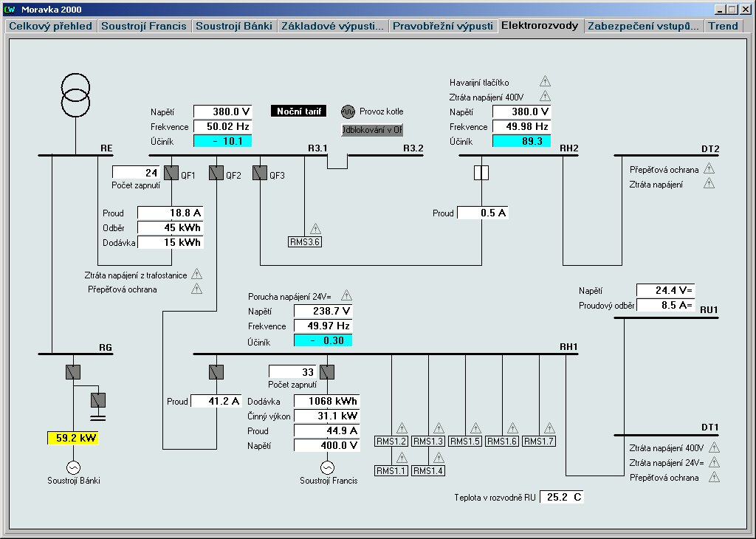Switch to the Celkový přehled tab
Viewport: 756px width, 539px height.
[51, 26]
